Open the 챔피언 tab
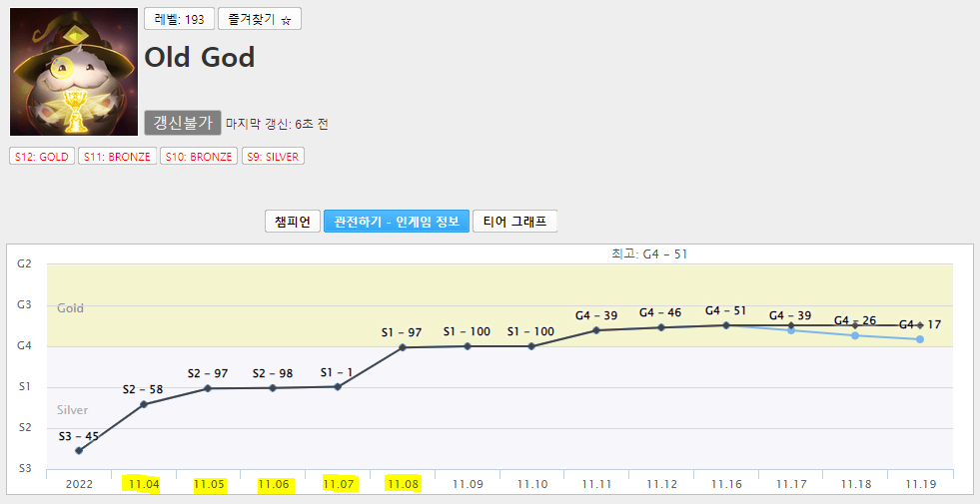 [293, 222]
